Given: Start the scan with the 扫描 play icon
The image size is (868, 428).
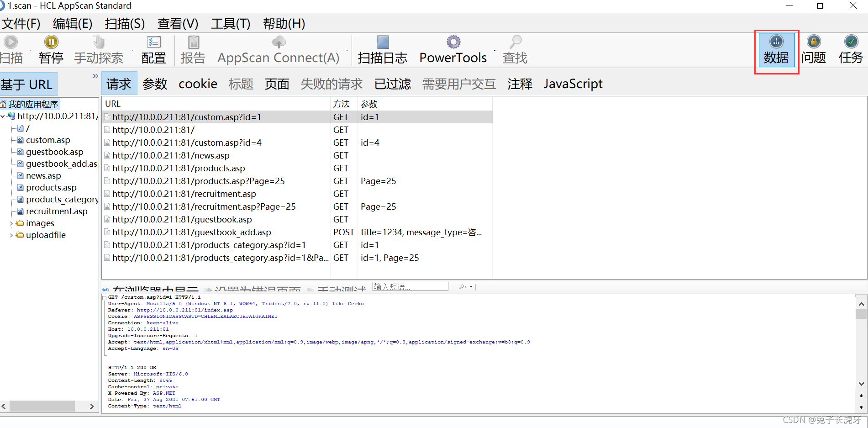Looking at the screenshot, I should pyautogui.click(x=11, y=42).
